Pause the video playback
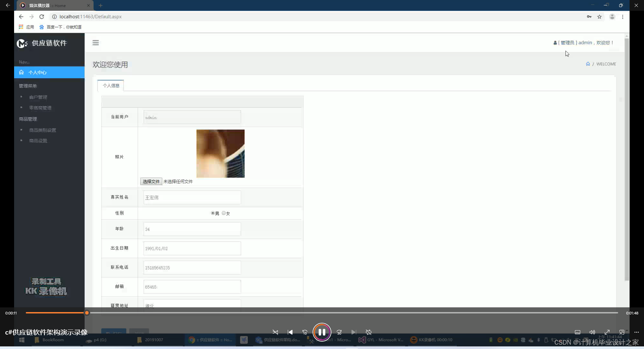This screenshot has width=644, height=349. click(322, 332)
